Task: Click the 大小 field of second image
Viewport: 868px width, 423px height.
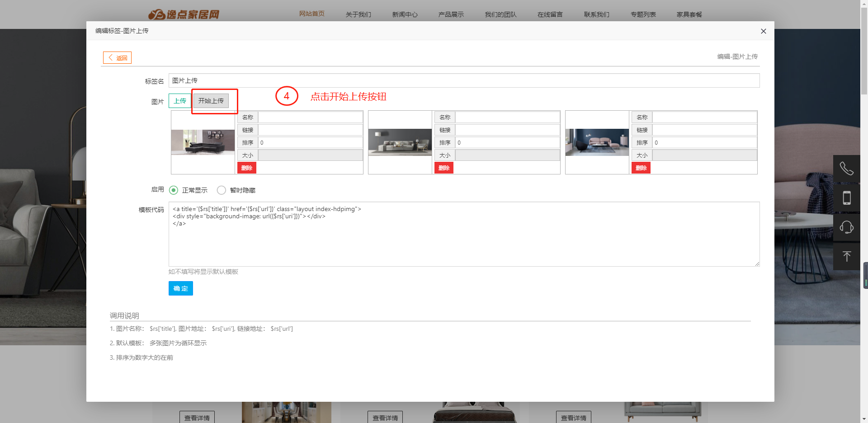Action: coord(507,155)
